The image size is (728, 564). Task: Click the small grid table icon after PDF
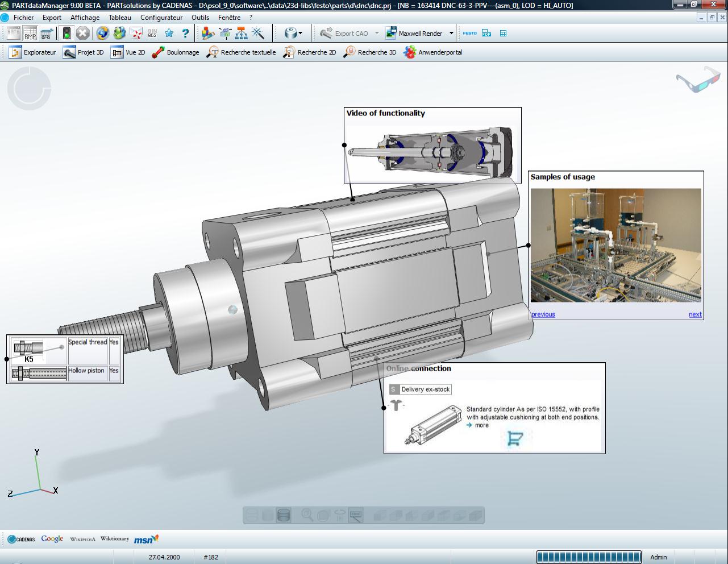(503, 33)
